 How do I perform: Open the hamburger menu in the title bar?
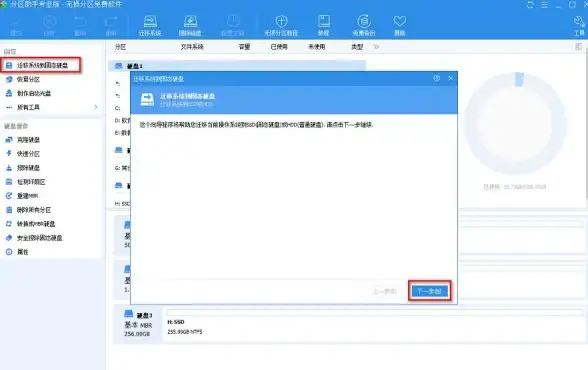(544, 5)
